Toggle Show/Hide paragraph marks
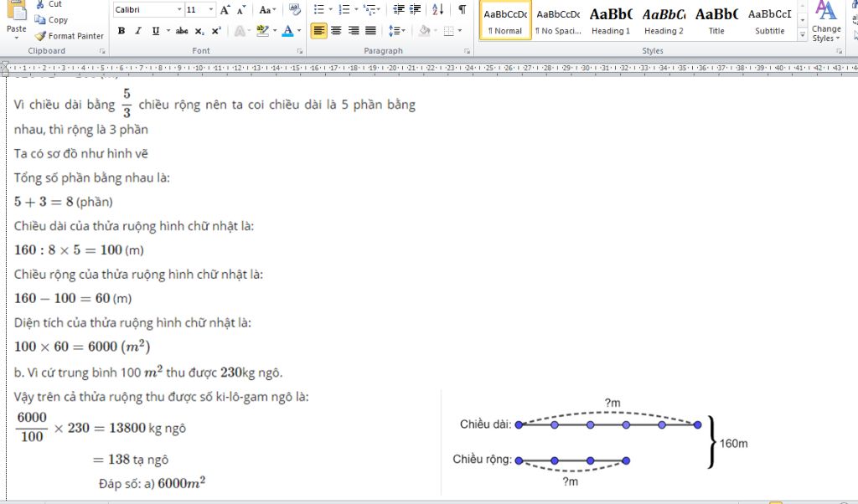The image size is (858, 504). (463, 9)
